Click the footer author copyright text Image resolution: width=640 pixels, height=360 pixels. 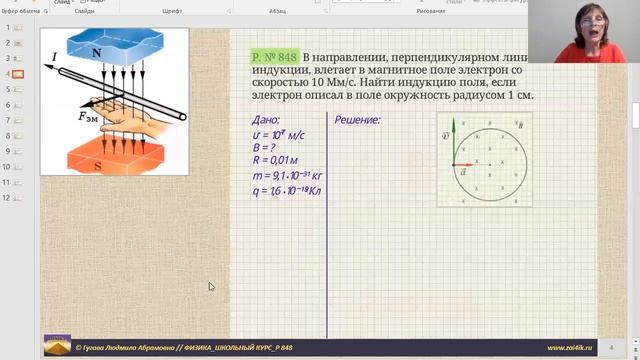(184, 348)
